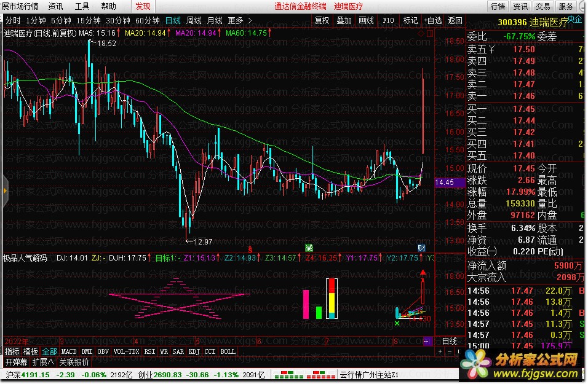This screenshot has width=588, height=384.
Task: Click the 分析家公式网 flower logo
Action: pos(476,364)
